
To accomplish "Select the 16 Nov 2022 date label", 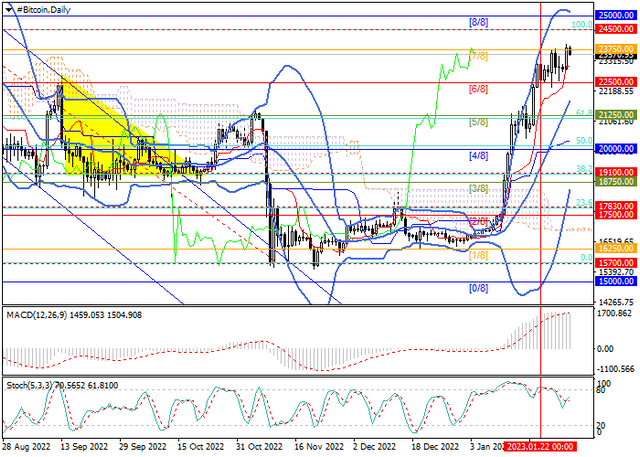I will click(x=317, y=447).
